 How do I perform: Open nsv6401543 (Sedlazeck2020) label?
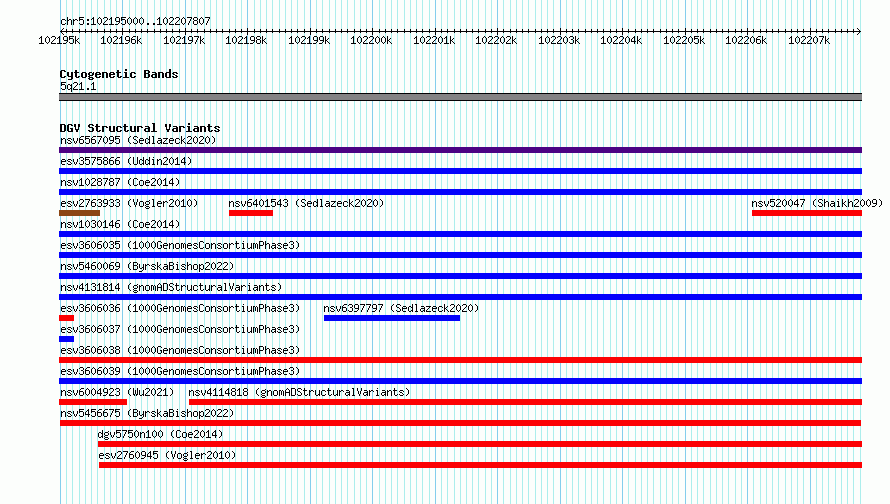coord(306,203)
